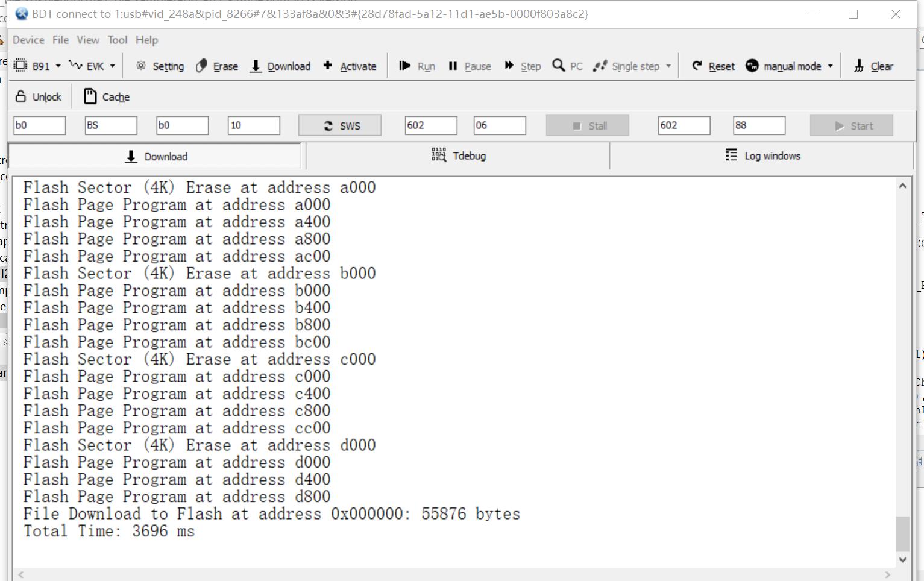Screen dimensions: 924x581
Task: Open the EVK connection dropdown
Action: (x=92, y=66)
